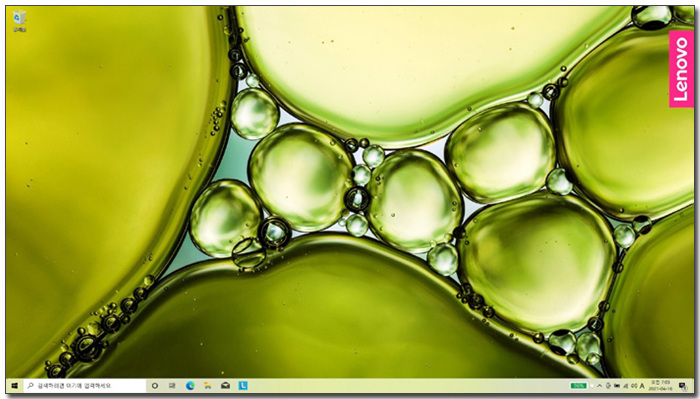Launch Microsoft Edge from the taskbar

click(x=190, y=386)
